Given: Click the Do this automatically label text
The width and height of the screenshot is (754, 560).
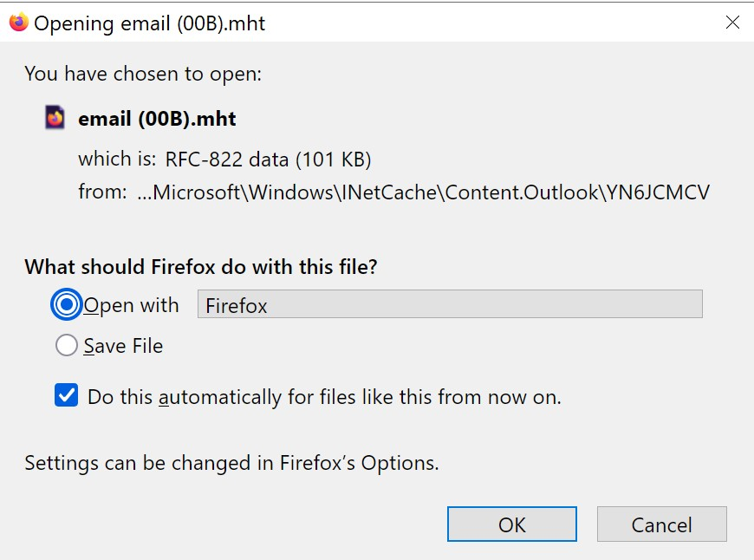Looking at the screenshot, I should click(325, 397).
